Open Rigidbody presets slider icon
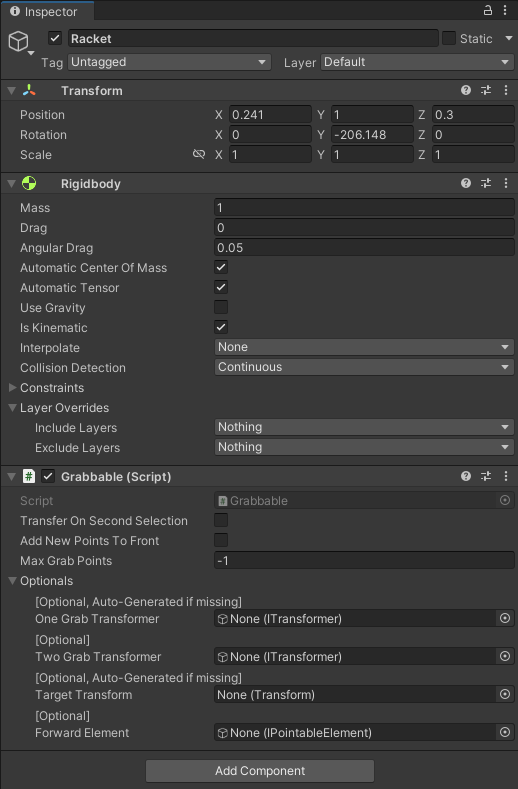Screen dimensions: 518x789 486,183
